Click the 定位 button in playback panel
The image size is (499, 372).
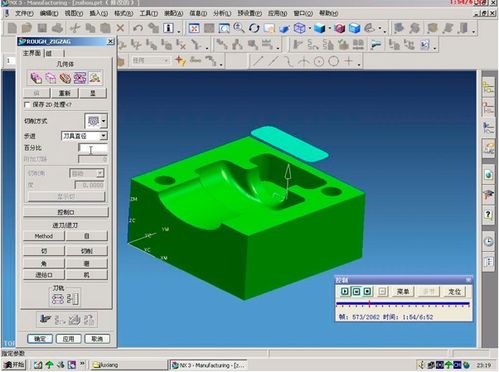pos(455,292)
